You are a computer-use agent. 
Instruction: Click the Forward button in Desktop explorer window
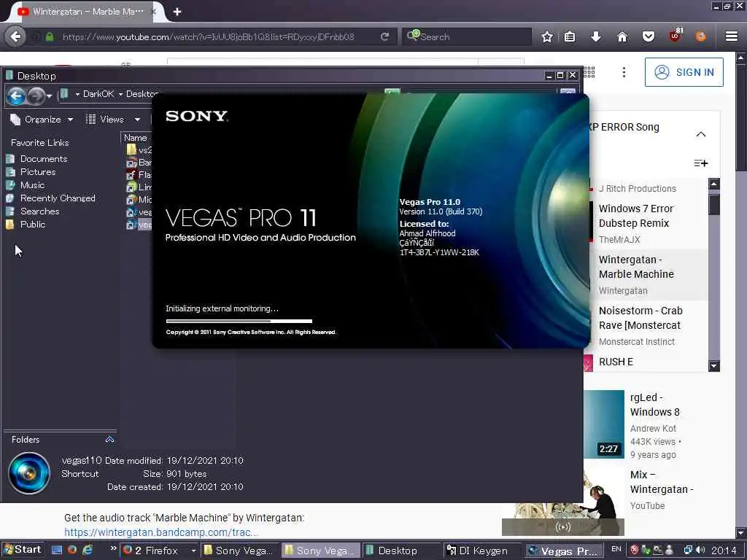click(x=36, y=96)
